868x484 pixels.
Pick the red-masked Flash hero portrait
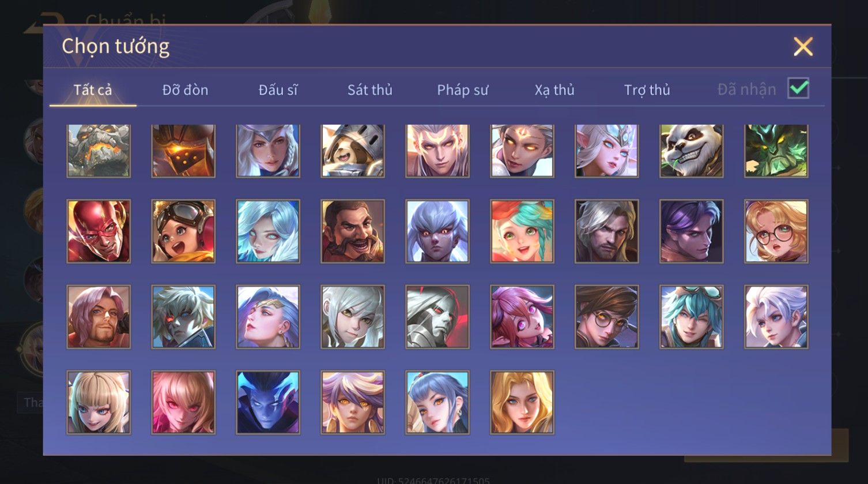(x=99, y=231)
